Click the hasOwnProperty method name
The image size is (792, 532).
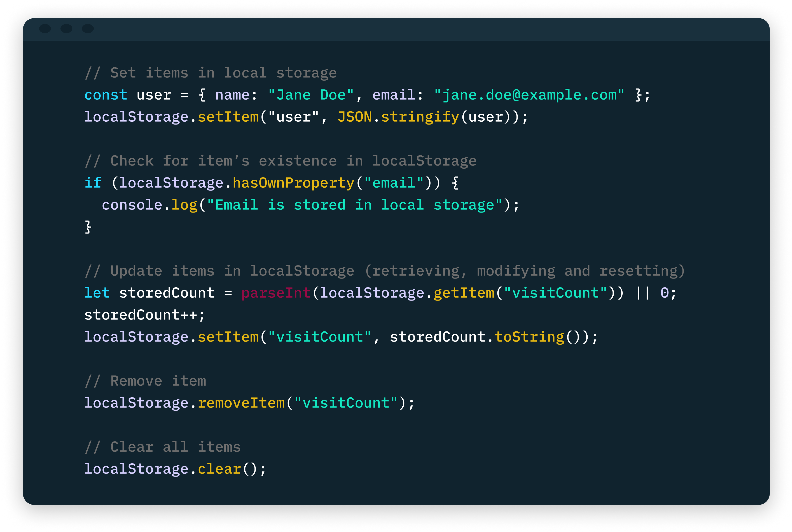click(x=294, y=183)
